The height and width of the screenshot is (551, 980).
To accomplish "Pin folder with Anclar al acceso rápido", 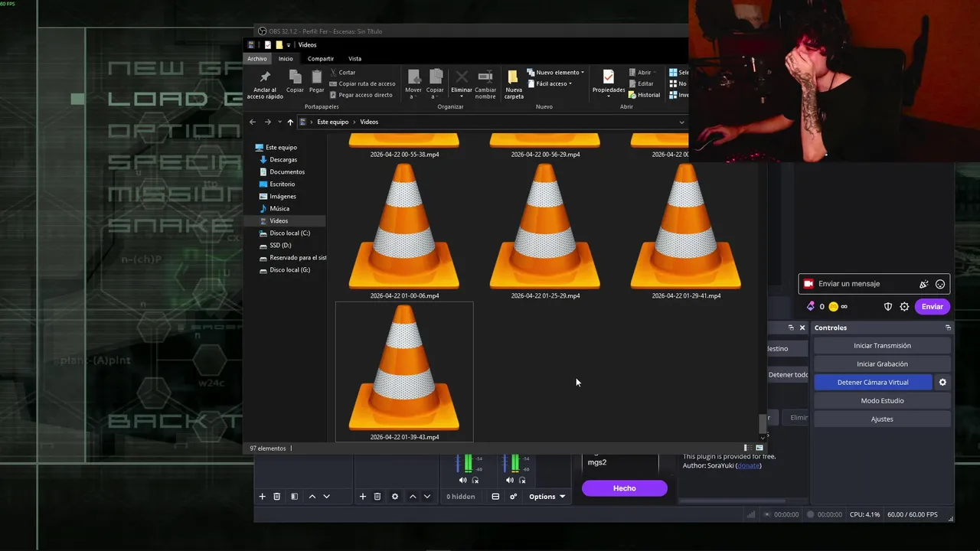I will (x=265, y=84).
